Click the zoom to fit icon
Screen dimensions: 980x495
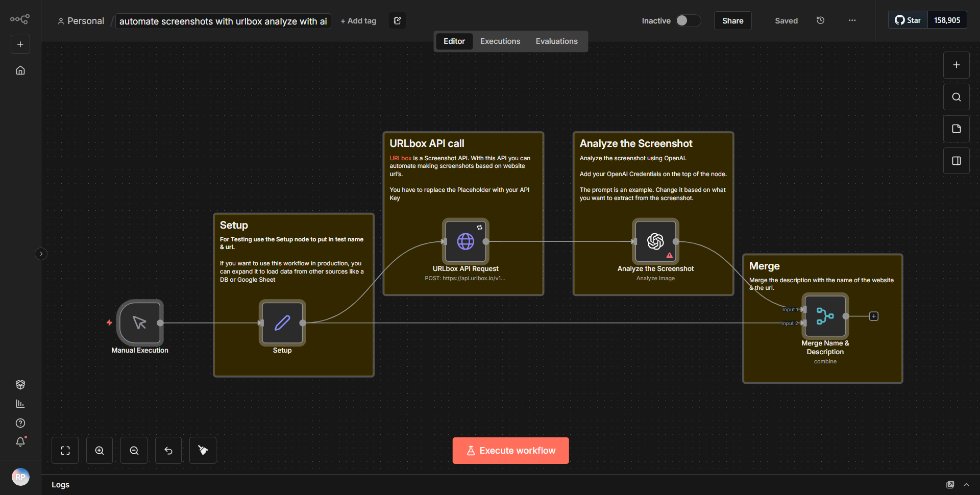pyautogui.click(x=65, y=450)
